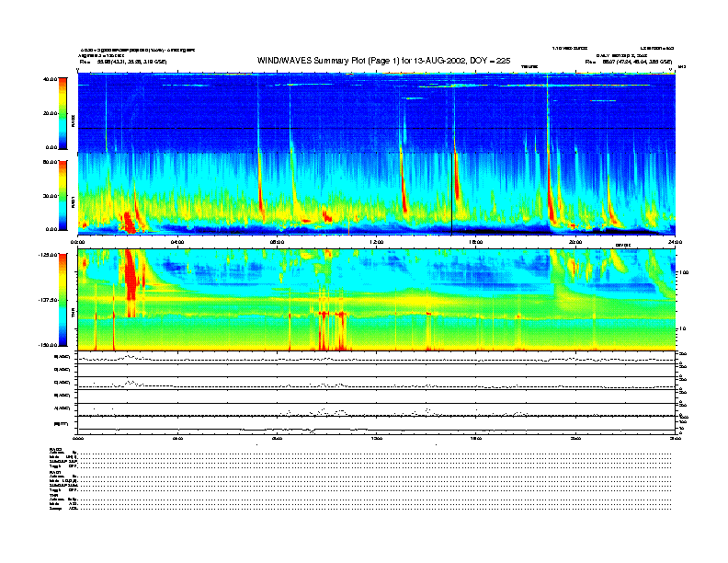The height and width of the screenshot is (563, 728).
Task: Click the 08:00 tick label under the RAD1 spectrogram
Action: tap(277, 242)
